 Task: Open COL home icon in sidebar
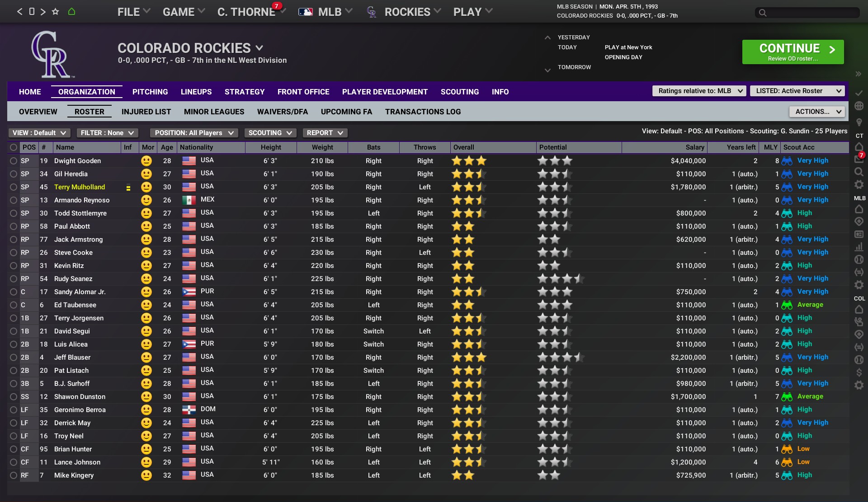(859, 310)
